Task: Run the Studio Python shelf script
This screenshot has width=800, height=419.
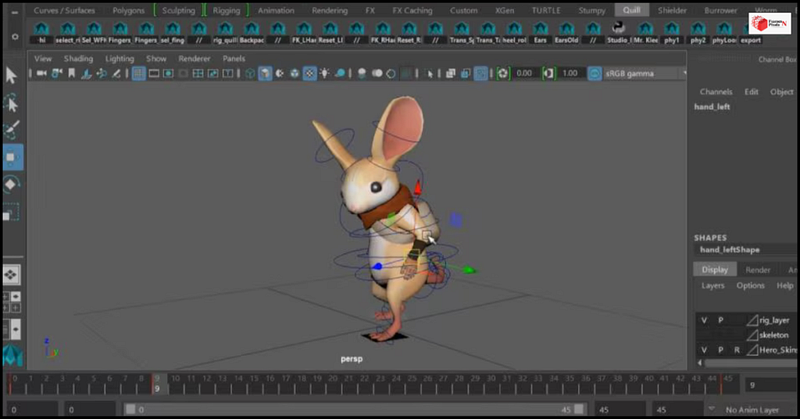Action: point(619,33)
